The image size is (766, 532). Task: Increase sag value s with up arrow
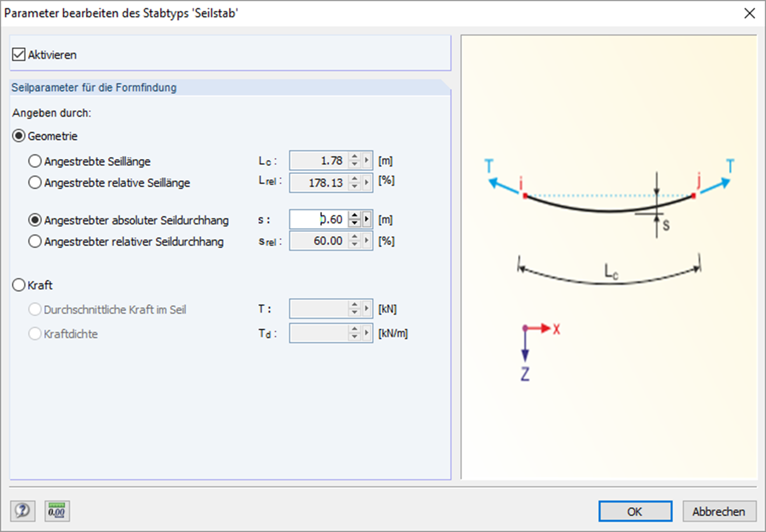tap(354, 216)
